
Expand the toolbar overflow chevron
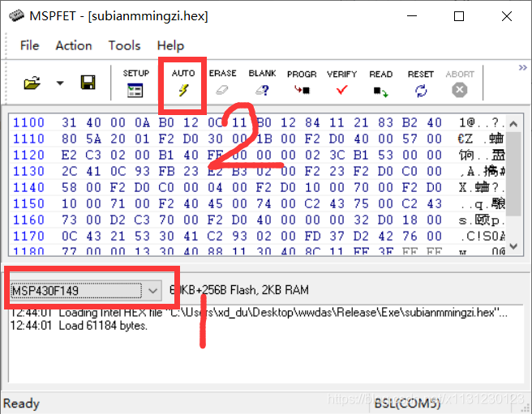click(522, 68)
